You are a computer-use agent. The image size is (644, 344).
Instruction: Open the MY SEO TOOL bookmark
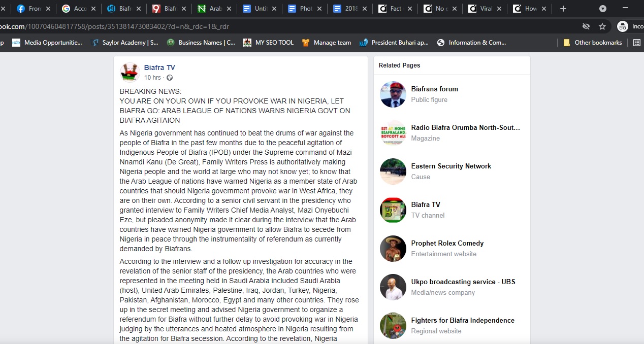click(269, 43)
